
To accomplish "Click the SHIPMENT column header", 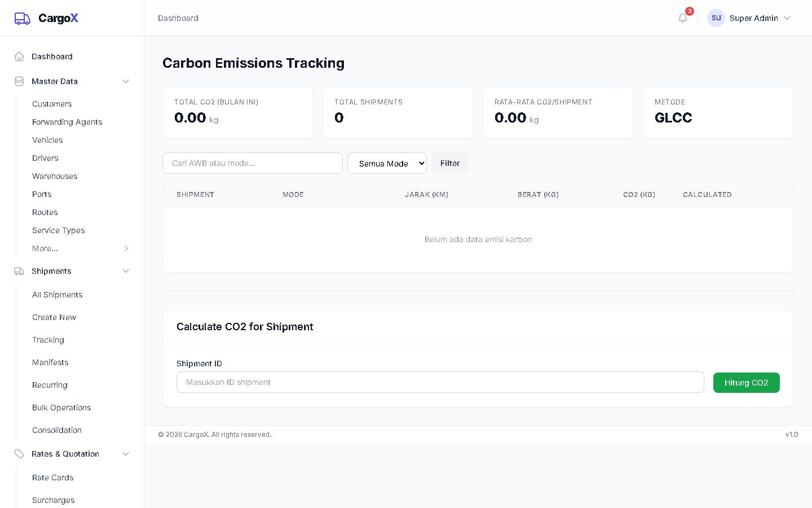I will point(195,195).
